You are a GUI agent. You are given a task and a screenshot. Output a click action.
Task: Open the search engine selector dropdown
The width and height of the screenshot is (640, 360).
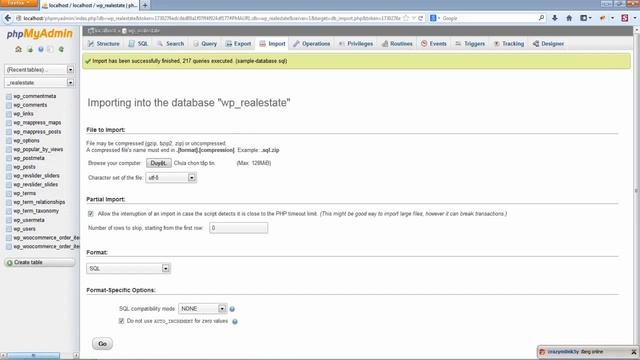click(435, 18)
